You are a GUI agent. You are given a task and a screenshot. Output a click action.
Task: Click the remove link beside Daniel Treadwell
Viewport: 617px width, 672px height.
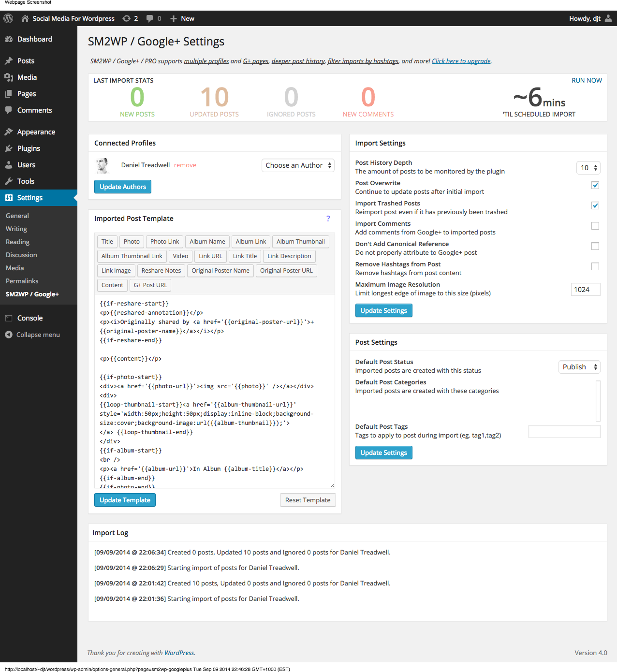point(185,165)
